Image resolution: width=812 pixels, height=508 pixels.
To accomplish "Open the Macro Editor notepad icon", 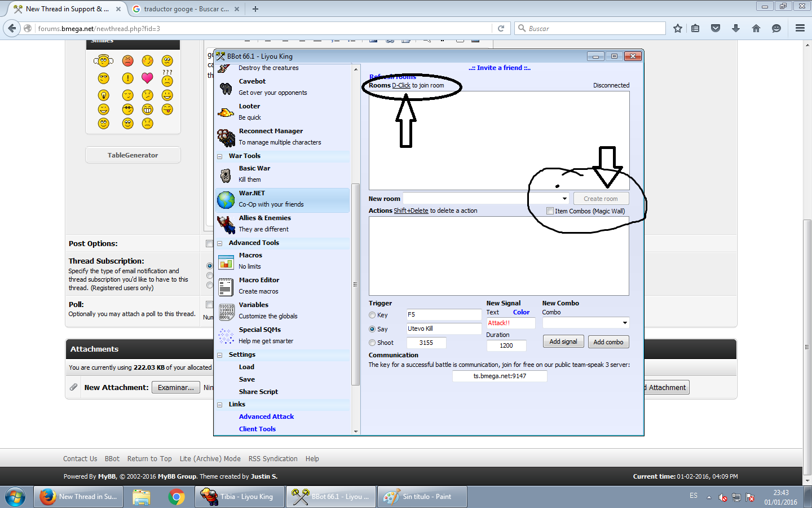I will [226, 286].
